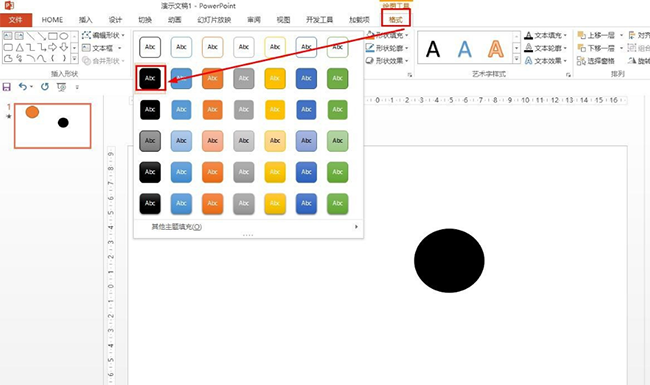Apply the black A WordArt style
The height and width of the screenshot is (385, 650).
coord(433,49)
